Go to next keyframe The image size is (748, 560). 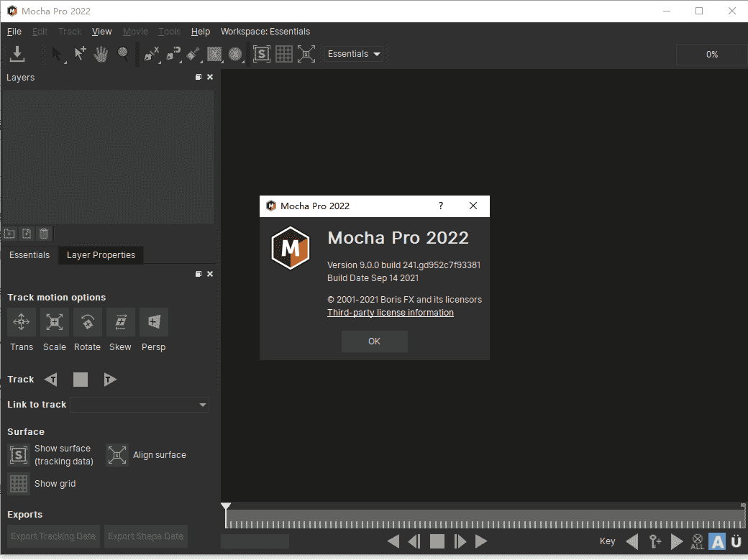point(677,541)
